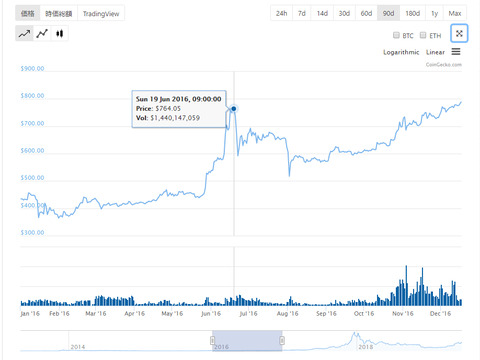
Task: Click the 2018 label in the navigator
Action: click(366, 347)
